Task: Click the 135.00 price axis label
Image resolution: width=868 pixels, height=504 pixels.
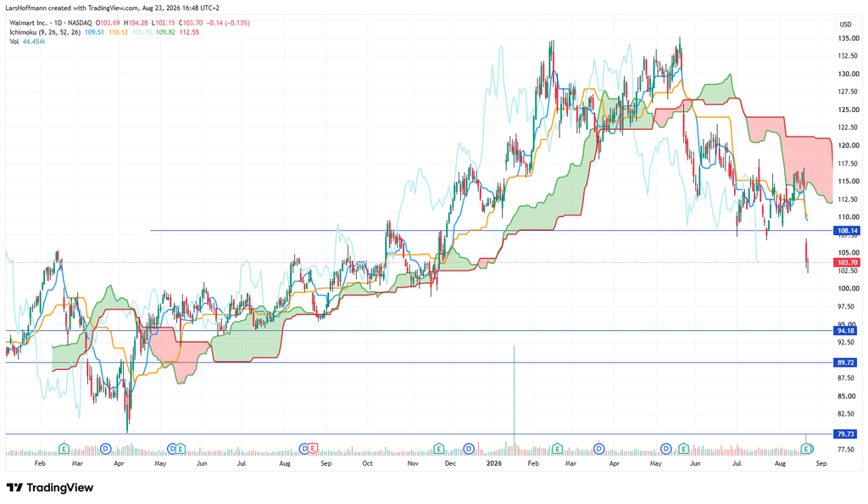Action: tap(848, 38)
